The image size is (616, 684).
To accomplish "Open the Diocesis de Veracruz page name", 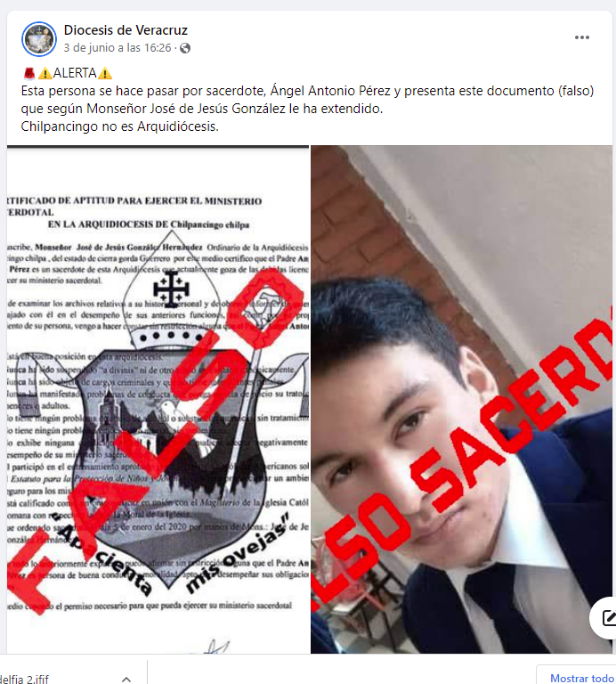I will (126, 30).
